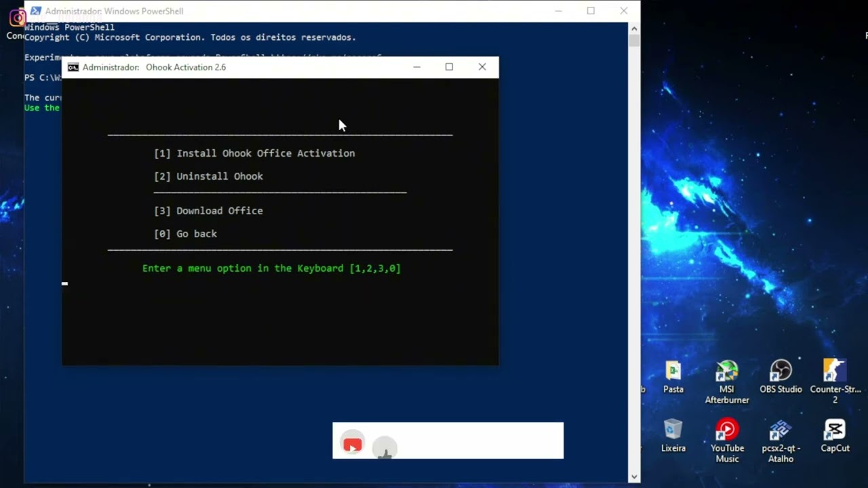Close the Windows PowerShell window
This screenshot has height=488, width=868.
tap(624, 11)
